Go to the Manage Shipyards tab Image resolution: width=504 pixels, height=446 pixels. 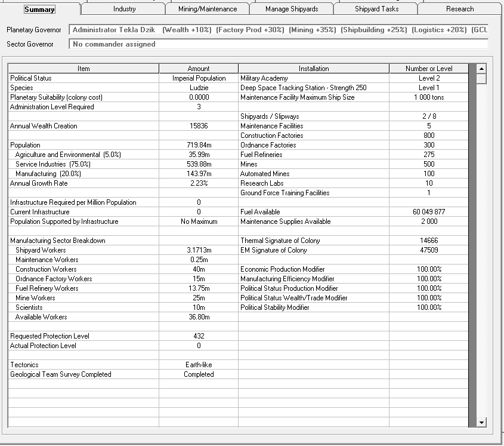pyautogui.click(x=292, y=9)
